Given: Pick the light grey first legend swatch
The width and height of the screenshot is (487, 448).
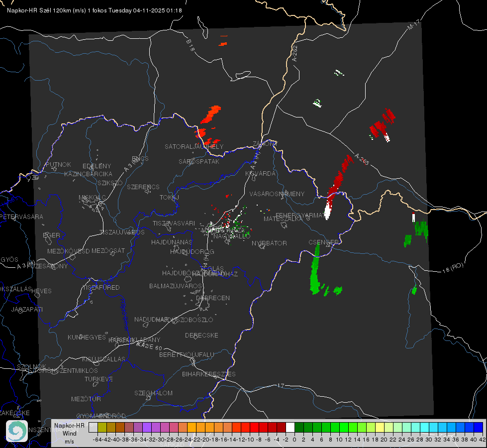Looking at the screenshot, I should pyautogui.click(x=93, y=427).
